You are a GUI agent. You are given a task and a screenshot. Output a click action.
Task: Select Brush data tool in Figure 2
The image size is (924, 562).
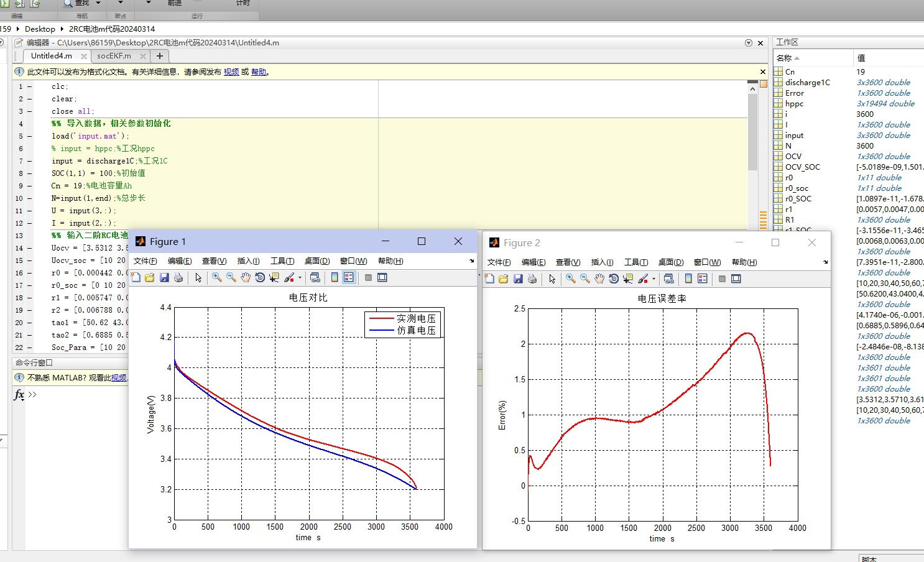click(x=643, y=279)
